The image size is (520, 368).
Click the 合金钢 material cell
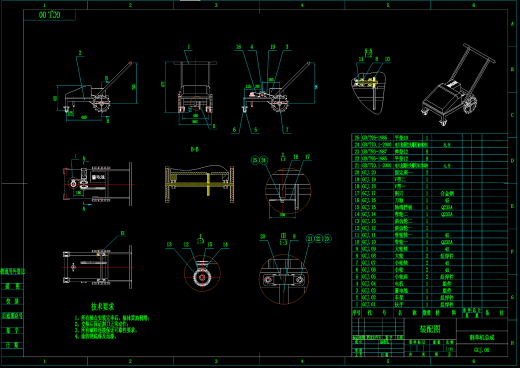[447, 193]
